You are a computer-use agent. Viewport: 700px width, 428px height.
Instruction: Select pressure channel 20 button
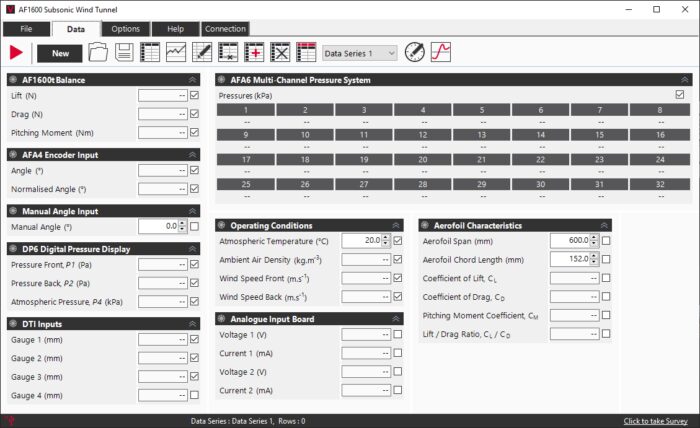click(x=423, y=159)
